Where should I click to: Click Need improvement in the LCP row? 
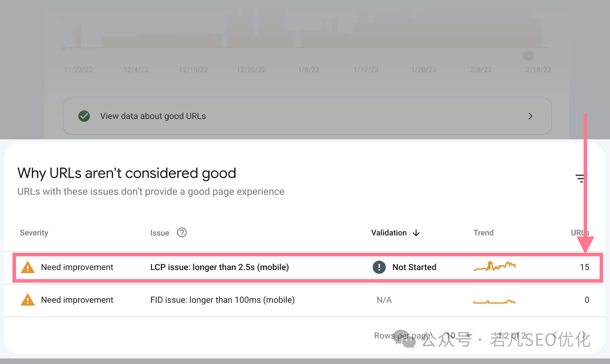[77, 267]
